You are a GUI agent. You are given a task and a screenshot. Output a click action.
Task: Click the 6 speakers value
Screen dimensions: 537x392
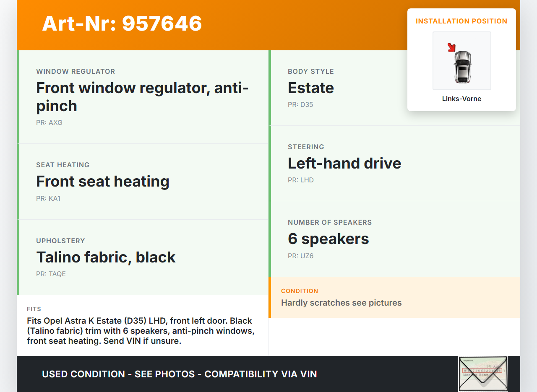click(328, 239)
